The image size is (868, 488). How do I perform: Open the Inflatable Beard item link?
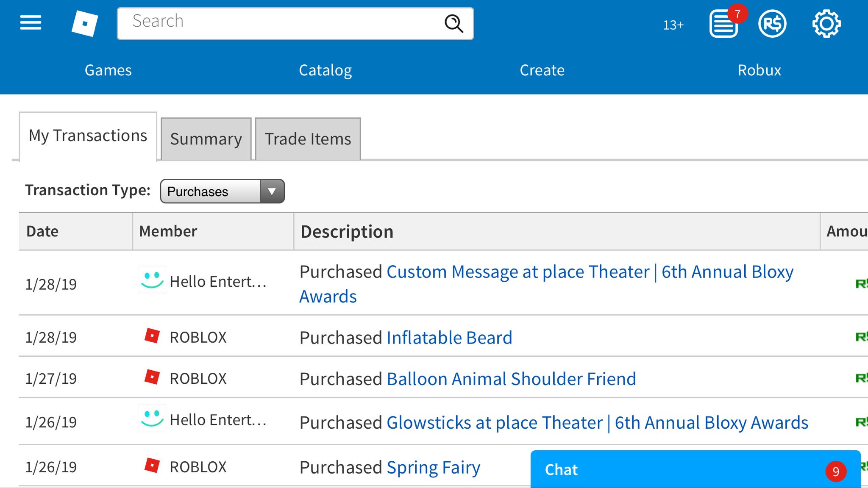pyautogui.click(x=449, y=338)
